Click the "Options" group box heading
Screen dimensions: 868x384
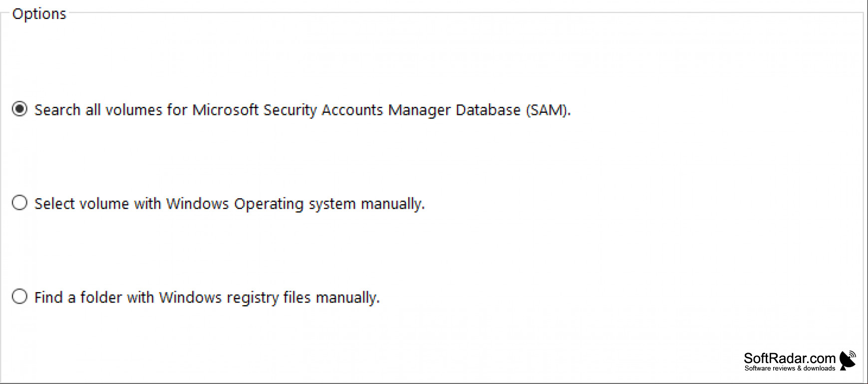pos(39,14)
